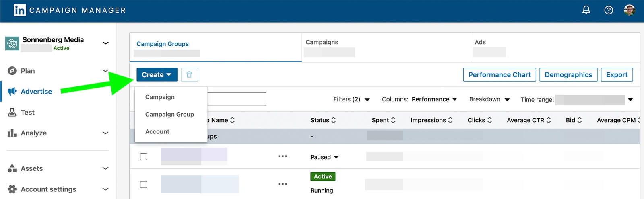Open the Filters (2) dropdown

pos(351,99)
